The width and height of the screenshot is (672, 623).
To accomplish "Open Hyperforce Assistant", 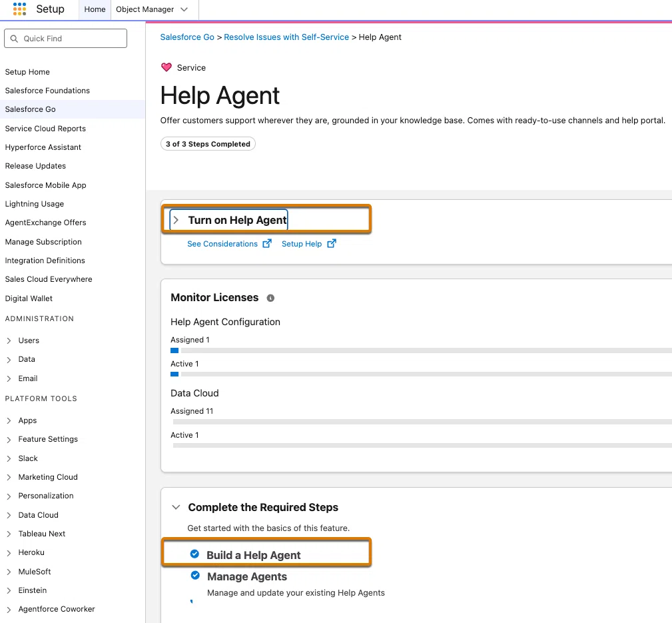I will 43,147.
